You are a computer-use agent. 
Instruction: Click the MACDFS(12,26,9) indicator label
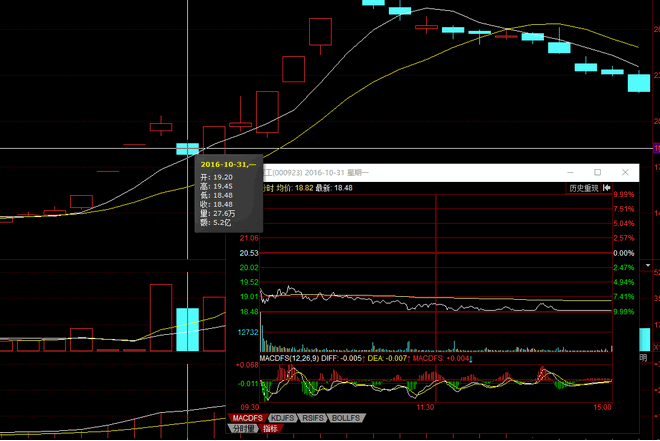289,358
